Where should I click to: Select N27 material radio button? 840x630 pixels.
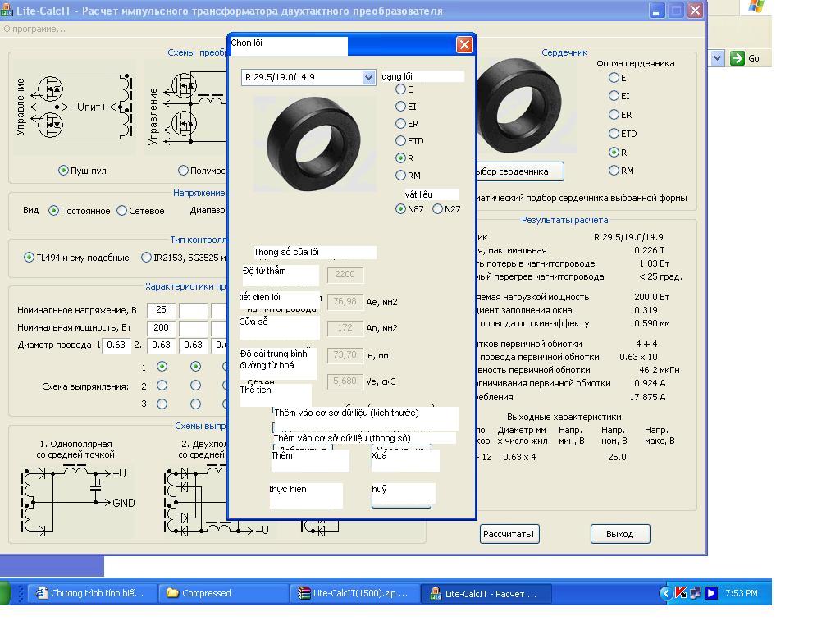tap(438, 209)
